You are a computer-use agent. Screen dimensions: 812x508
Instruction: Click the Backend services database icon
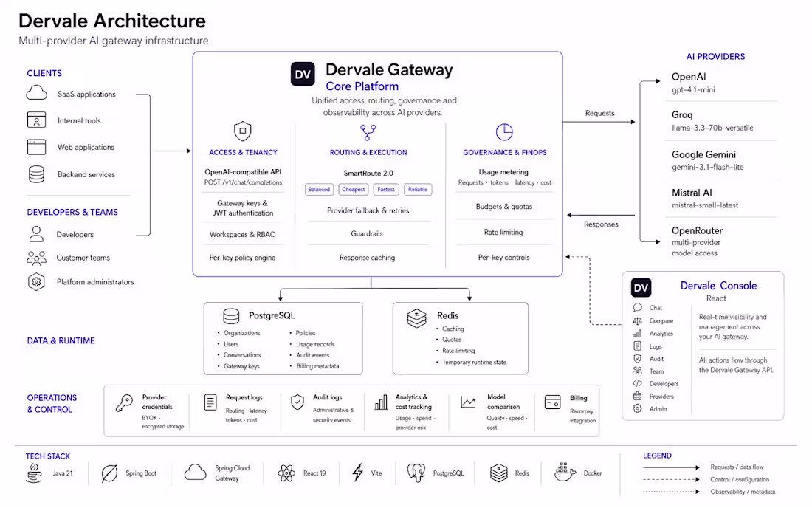36,174
